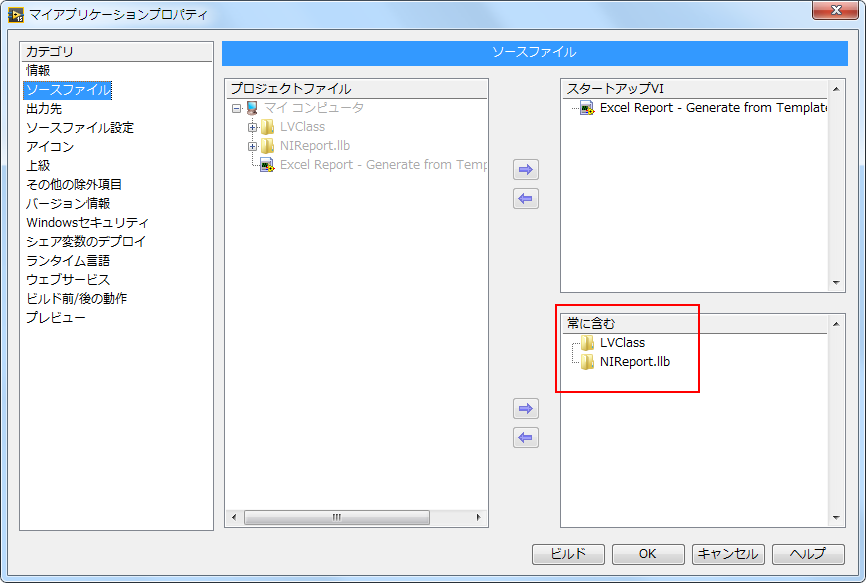
Task: Select NIReport.llb folder icon in 常に含む list
Action: (587, 361)
